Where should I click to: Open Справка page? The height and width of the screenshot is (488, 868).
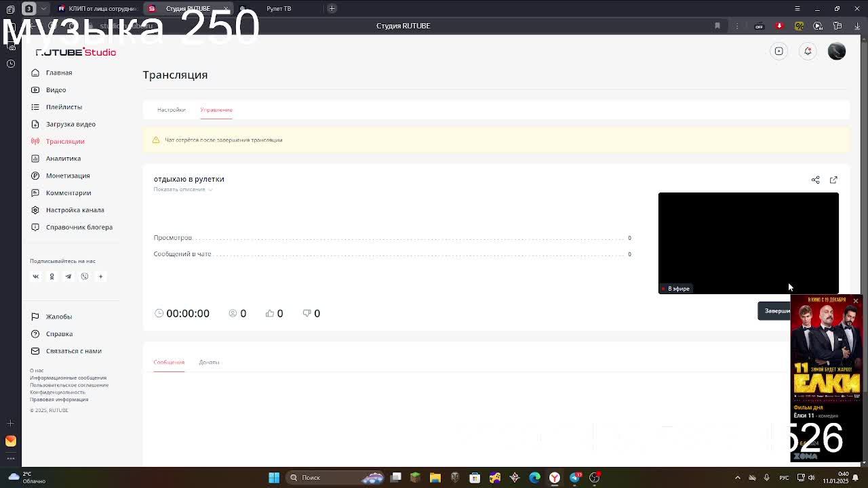coord(52,333)
